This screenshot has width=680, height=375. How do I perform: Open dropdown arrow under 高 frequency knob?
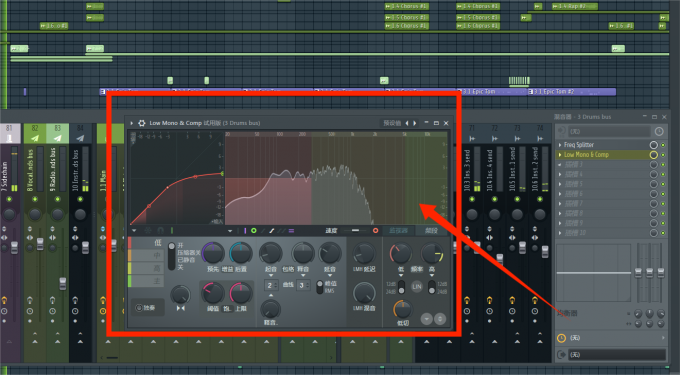432,276
